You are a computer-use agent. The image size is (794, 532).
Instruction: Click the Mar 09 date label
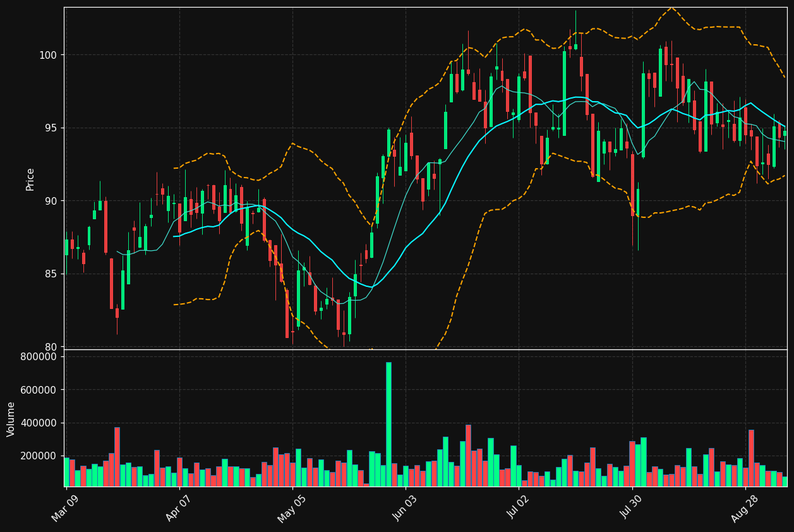pyautogui.click(x=65, y=507)
